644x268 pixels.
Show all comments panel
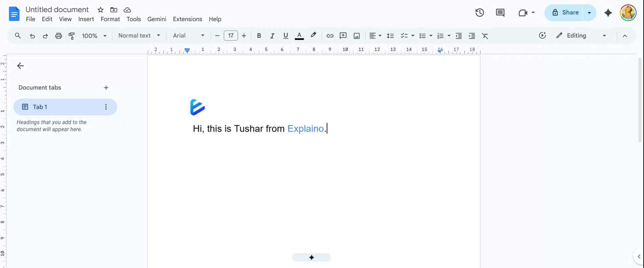pyautogui.click(x=500, y=13)
